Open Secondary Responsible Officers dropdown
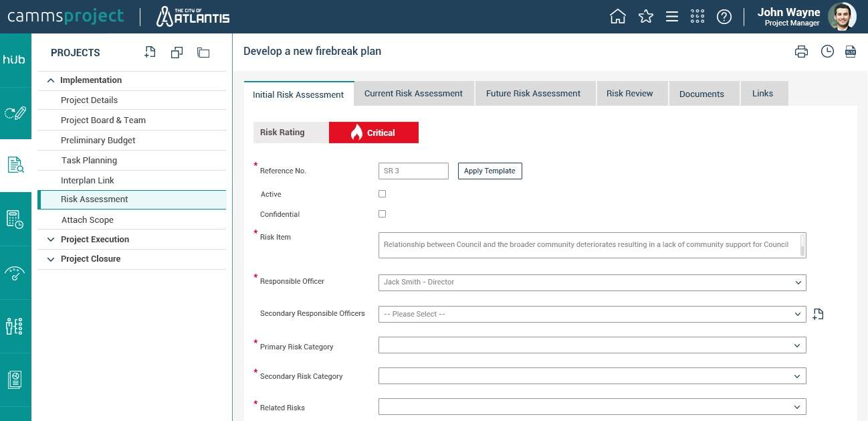Screen dimensions: 868x421 tap(592, 314)
